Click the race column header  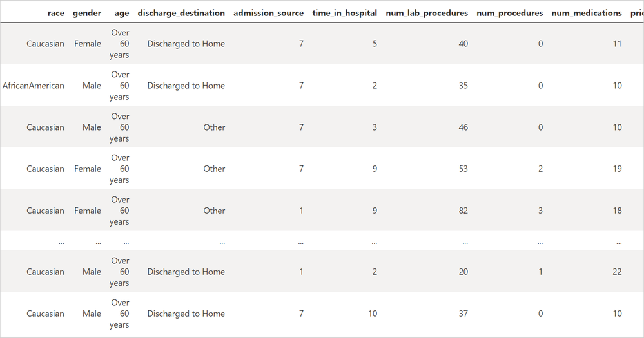tap(56, 13)
